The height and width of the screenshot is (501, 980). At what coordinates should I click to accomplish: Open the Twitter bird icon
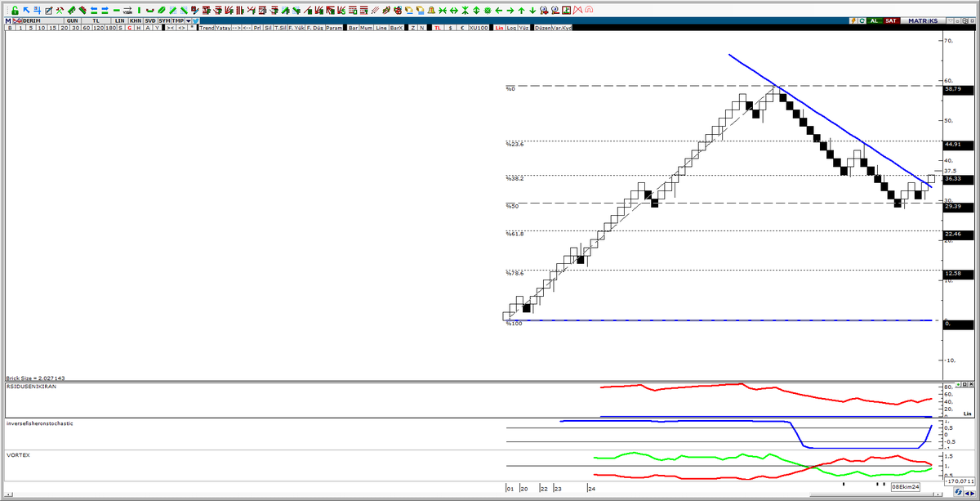point(195,20)
